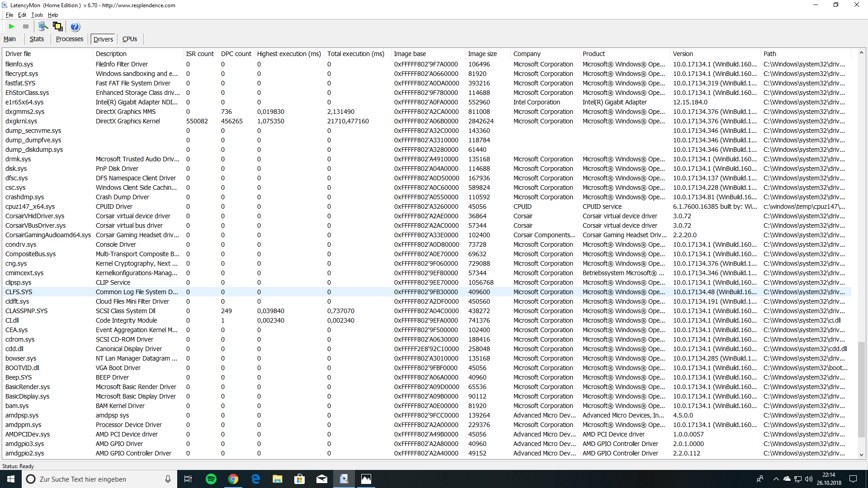Open the Task View taskbar icon
Image resolution: width=868 pixels, height=488 pixels.
click(x=188, y=479)
